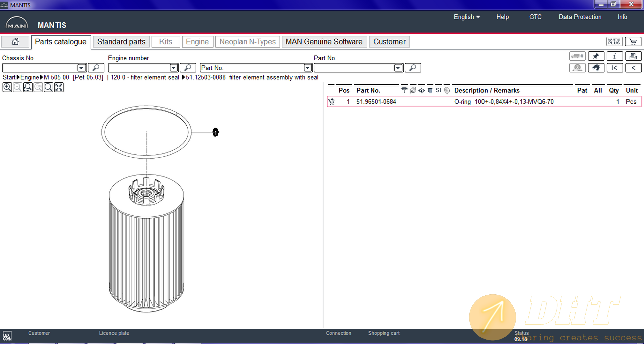
Task: Jump to first page arrow button
Action: pos(615,68)
